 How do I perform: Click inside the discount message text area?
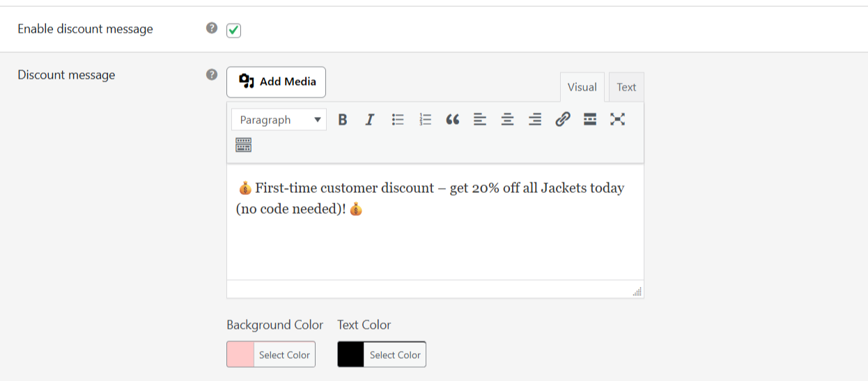click(435, 223)
